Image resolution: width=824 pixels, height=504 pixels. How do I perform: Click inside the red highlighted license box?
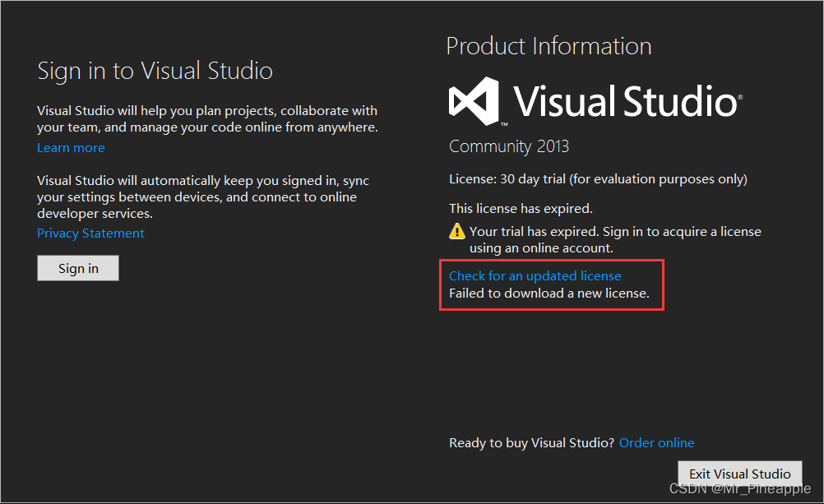click(551, 284)
